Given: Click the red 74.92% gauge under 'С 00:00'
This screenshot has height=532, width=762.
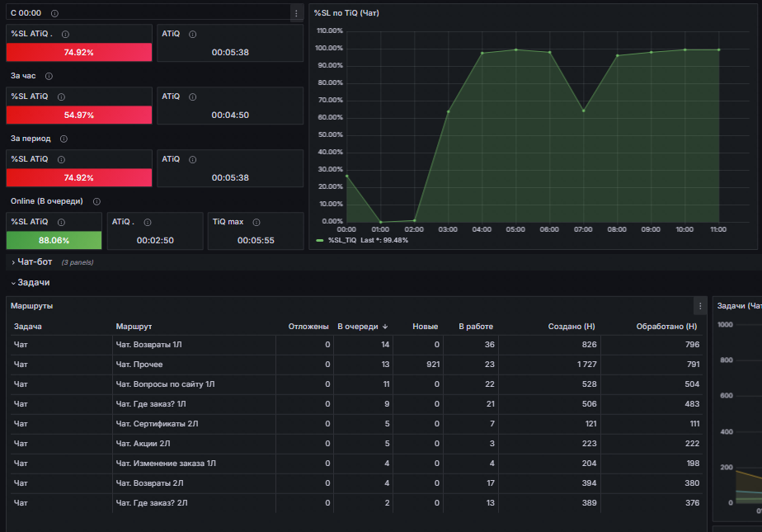Looking at the screenshot, I should click(78, 53).
